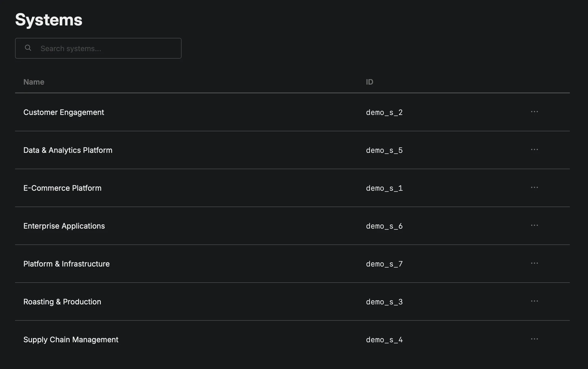588x369 pixels.
Task: Open the E-Commerce Platform system
Action: point(62,188)
